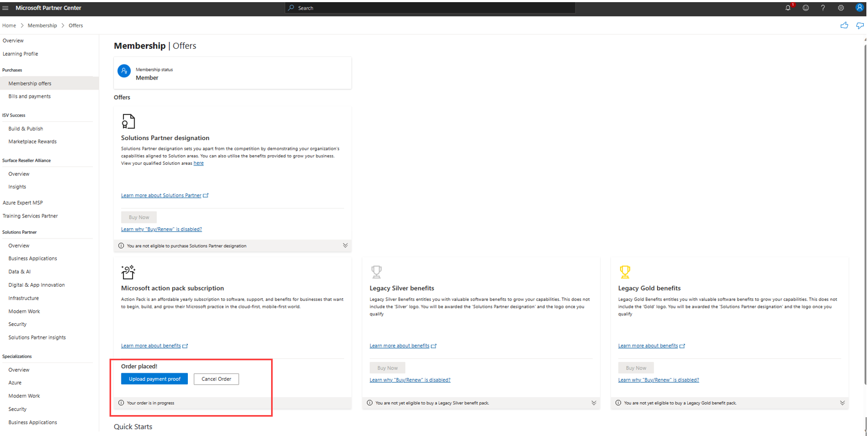The image size is (868, 436).
Task: Open the help question mark icon
Action: coord(823,8)
